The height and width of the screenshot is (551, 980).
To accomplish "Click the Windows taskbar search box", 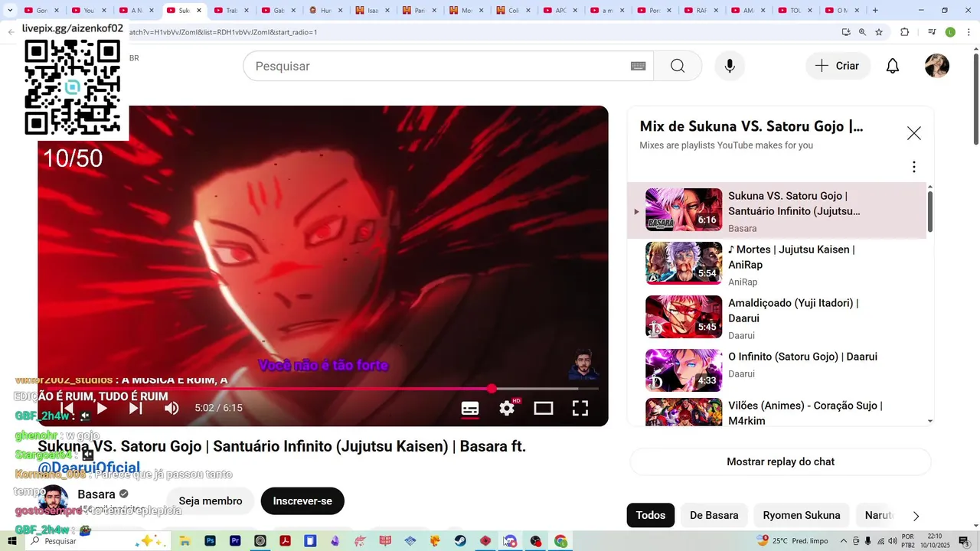I will pos(98,541).
